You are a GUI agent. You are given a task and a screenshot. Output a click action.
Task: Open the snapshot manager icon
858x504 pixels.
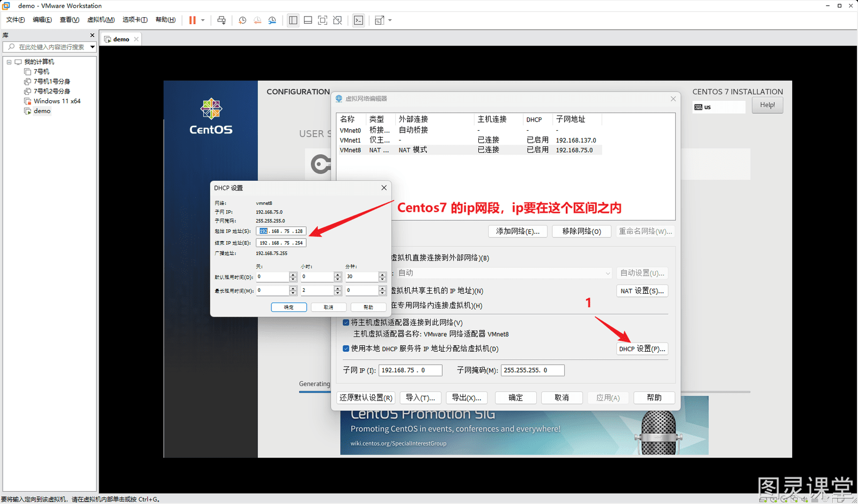(272, 20)
